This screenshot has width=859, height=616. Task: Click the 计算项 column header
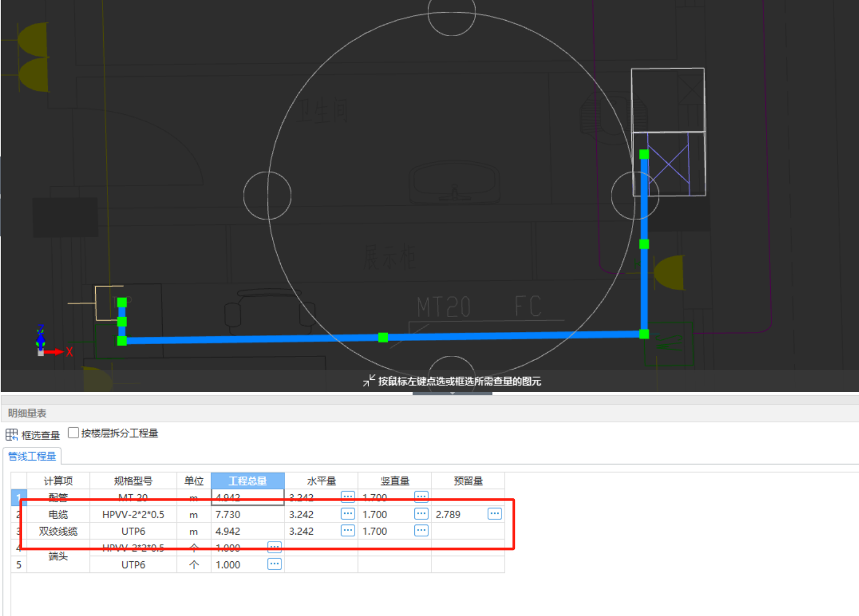point(58,481)
